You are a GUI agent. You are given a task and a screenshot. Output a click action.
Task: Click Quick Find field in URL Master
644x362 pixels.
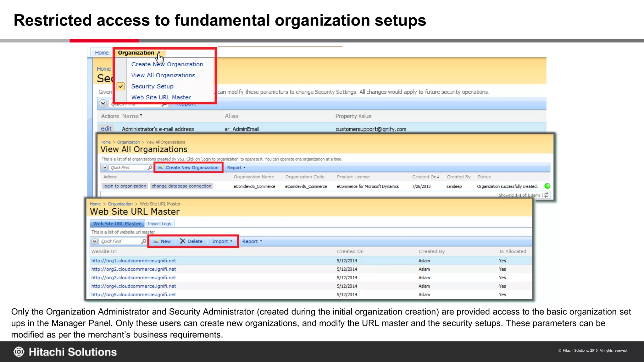(120, 241)
